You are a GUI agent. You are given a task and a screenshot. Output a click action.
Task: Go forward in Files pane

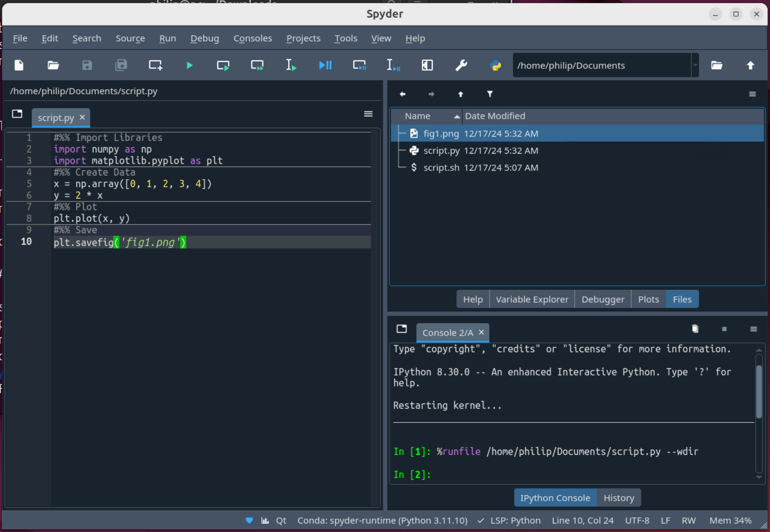click(x=431, y=94)
